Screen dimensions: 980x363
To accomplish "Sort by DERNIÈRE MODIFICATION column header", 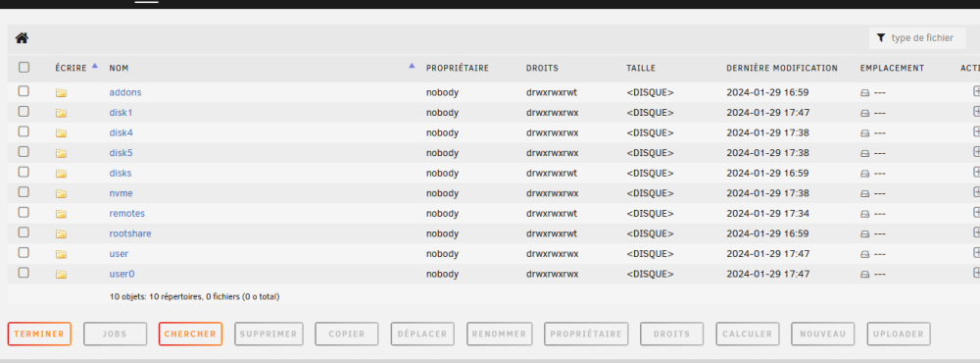I will point(782,69).
